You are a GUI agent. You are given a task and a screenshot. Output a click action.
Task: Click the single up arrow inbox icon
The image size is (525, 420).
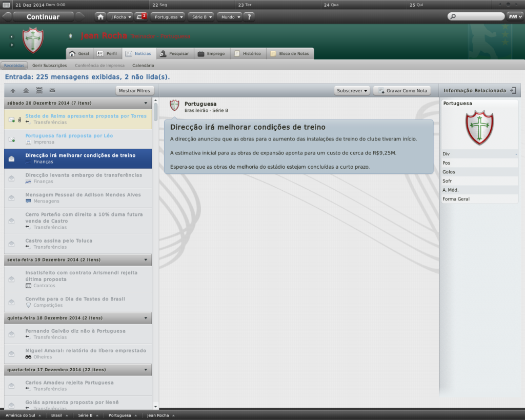(13, 90)
